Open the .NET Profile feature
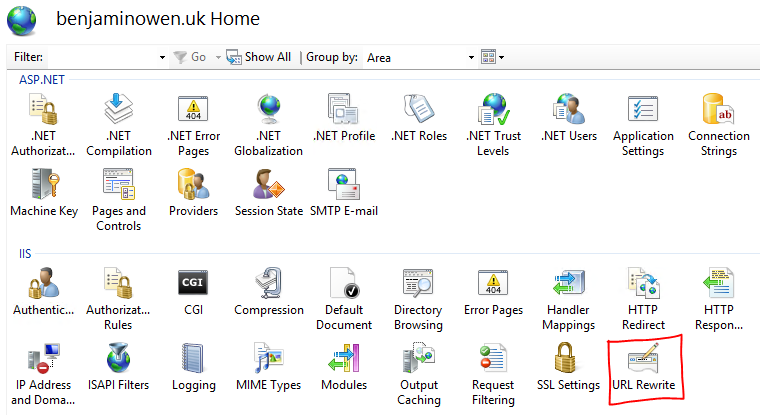Screen dimensions: 760x415 [x=344, y=118]
